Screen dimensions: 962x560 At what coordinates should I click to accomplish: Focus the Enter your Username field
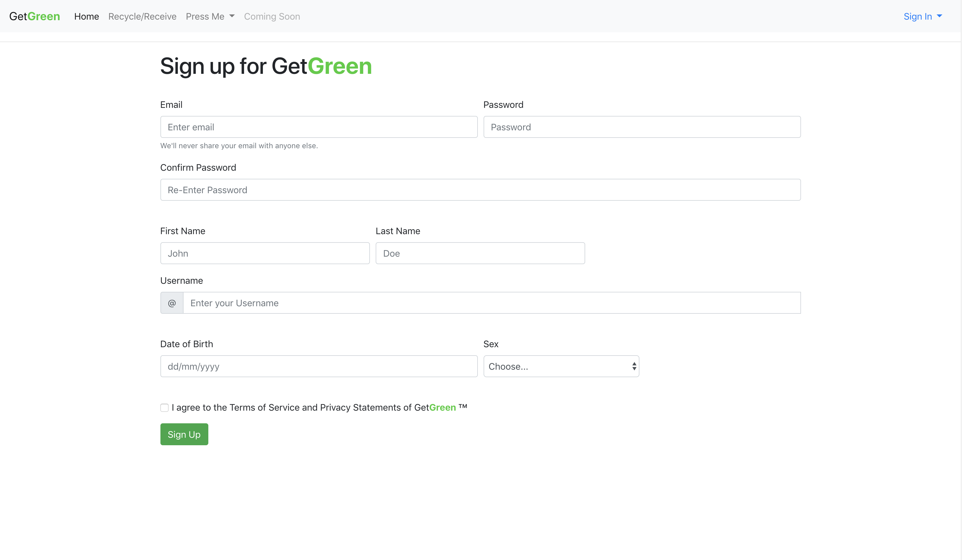(491, 303)
